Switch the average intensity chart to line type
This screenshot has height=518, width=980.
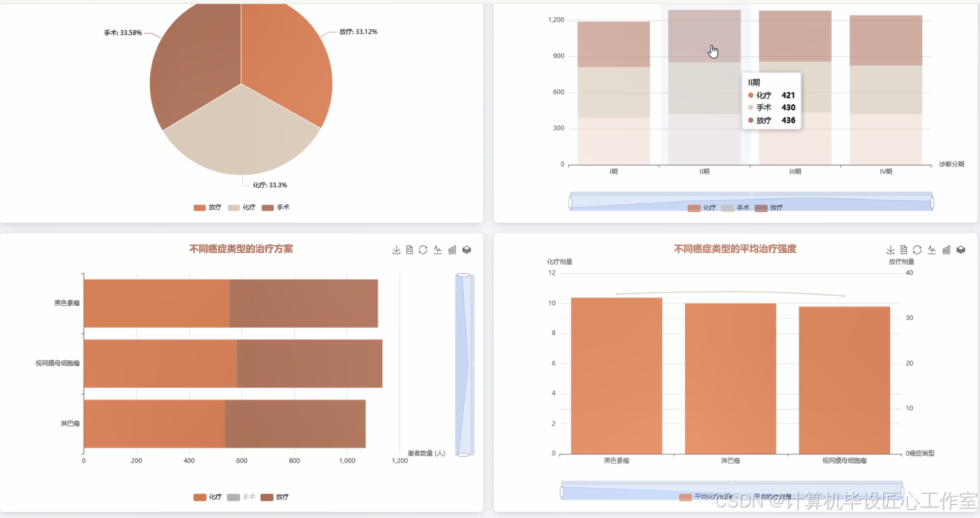(x=932, y=250)
